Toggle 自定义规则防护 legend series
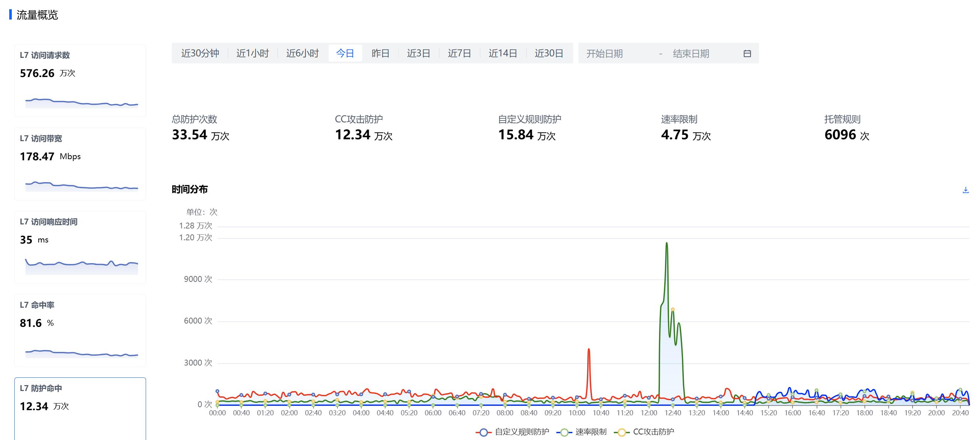980x440 pixels. coord(512,432)
